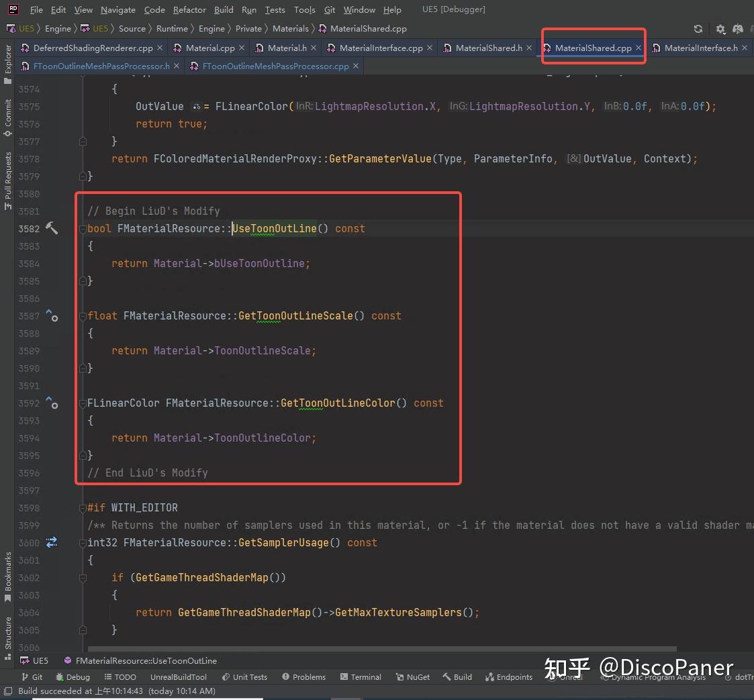Collapse the GetToonOutLineColor function fold
This screenshot has height=700, width=754.
pos(83,403)
